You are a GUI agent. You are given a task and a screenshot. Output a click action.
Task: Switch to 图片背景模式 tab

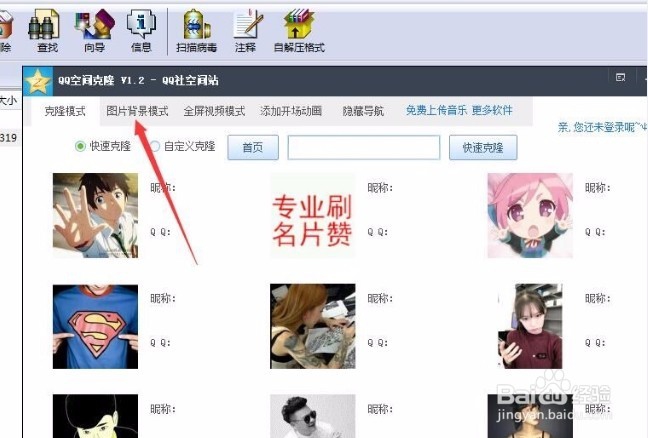(137, 111)
